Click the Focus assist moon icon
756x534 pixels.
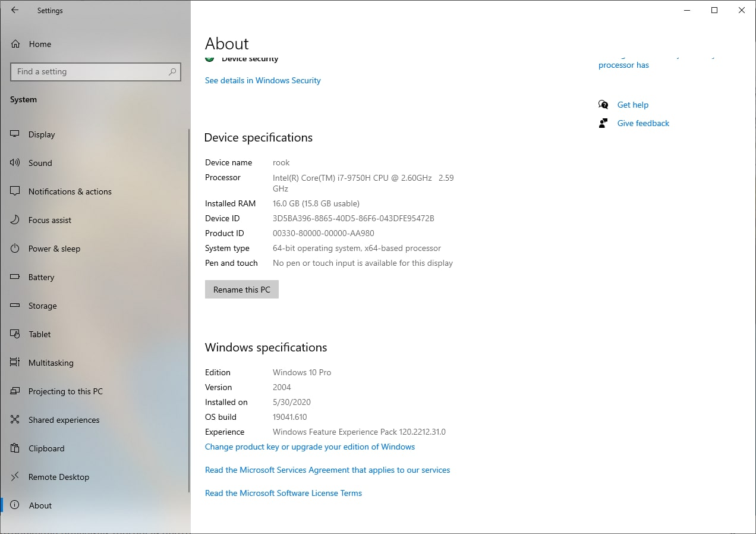15,220
